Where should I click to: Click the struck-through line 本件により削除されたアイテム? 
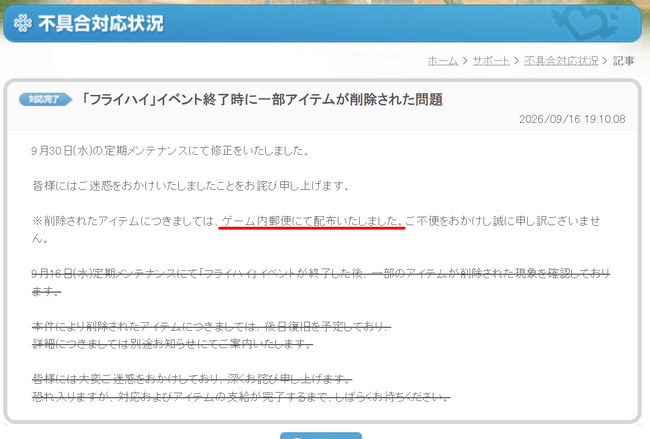coord(211,327)
